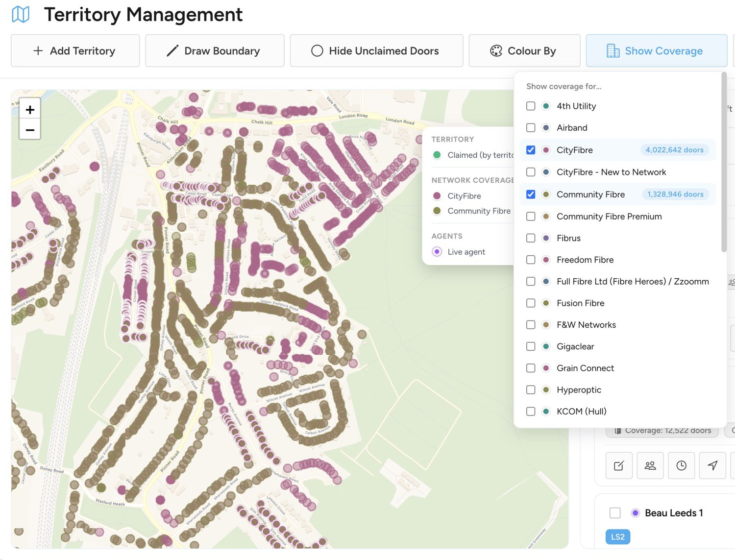Click the Show Coverage building icon

(613, 51)
